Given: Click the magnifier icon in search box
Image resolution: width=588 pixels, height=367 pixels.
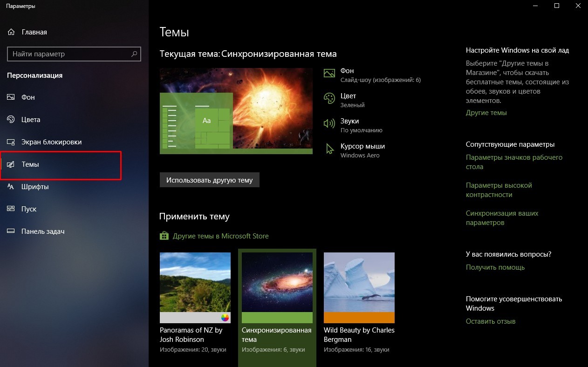Looking at the screenshot, I should pyautogui.click(x=134, y=54).
